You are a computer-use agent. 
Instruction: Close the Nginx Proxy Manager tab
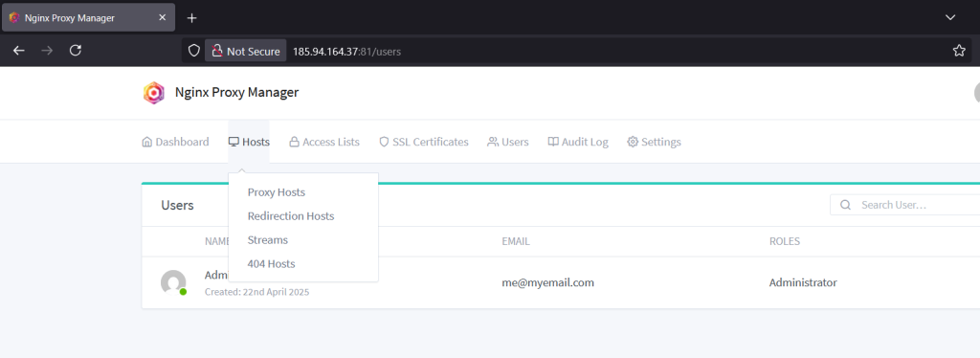(163, 17)
